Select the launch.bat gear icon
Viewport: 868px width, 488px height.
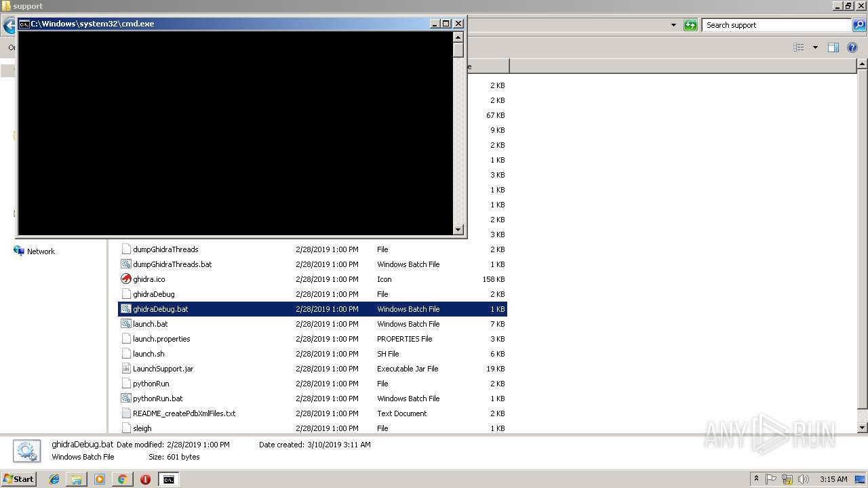tap(125, 324)
